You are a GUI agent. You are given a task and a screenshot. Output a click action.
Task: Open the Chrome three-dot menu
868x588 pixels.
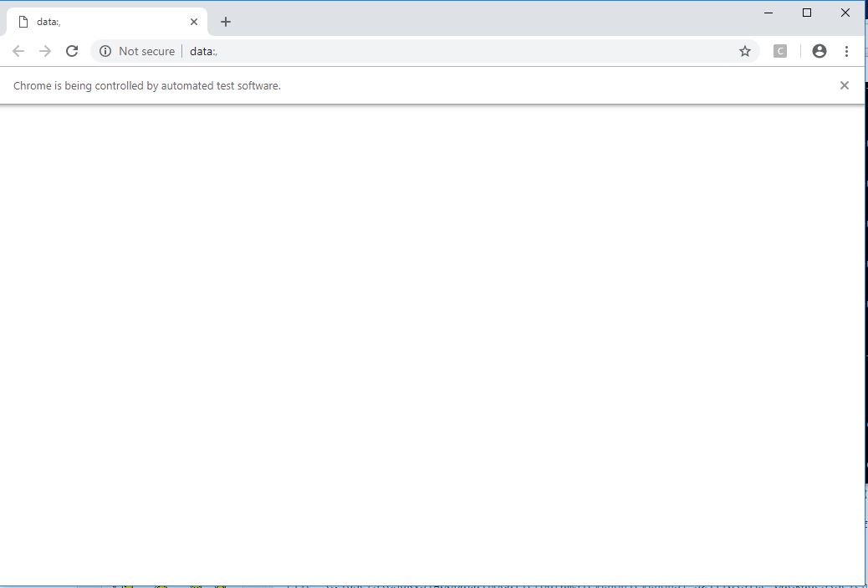coord(846,51)
